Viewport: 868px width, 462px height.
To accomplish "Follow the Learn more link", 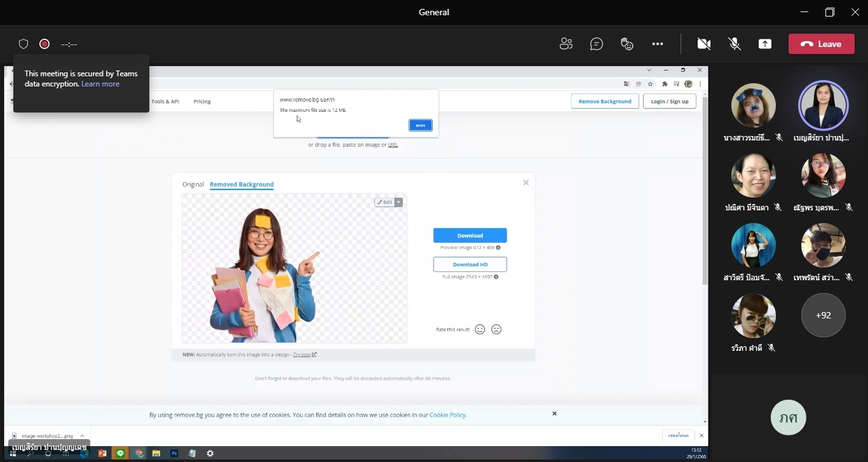I will pyautogui.click(x=100, y=84).
